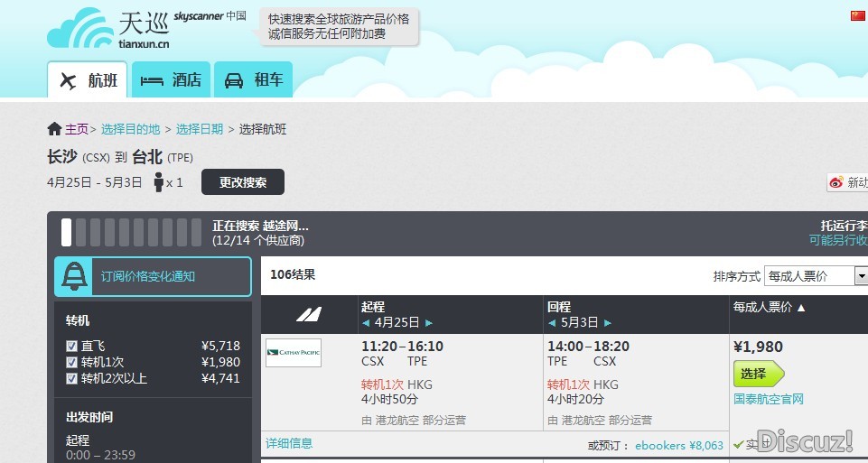Click the Cathay Pacific airline logo
Screen dimensions: 868x463
[x=293, y=353]
